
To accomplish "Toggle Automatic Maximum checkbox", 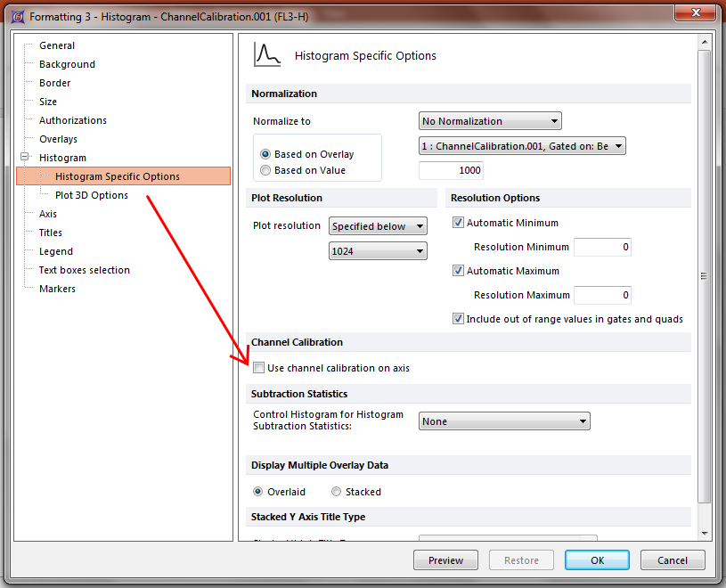I will (x=459, y=271).
